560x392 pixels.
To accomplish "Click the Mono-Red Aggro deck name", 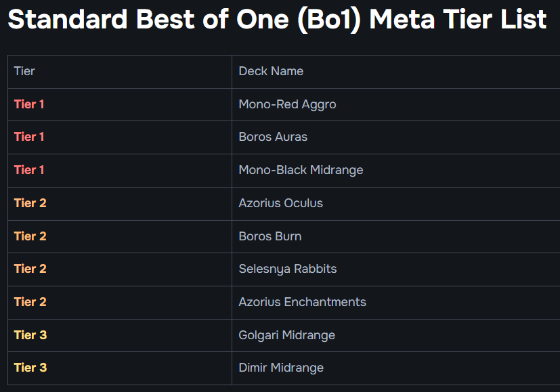I will click(287, 104).
